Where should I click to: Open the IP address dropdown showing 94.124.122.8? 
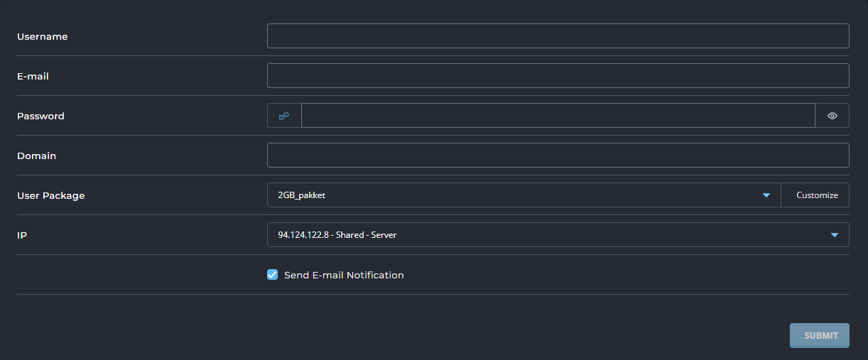point(558,235)
